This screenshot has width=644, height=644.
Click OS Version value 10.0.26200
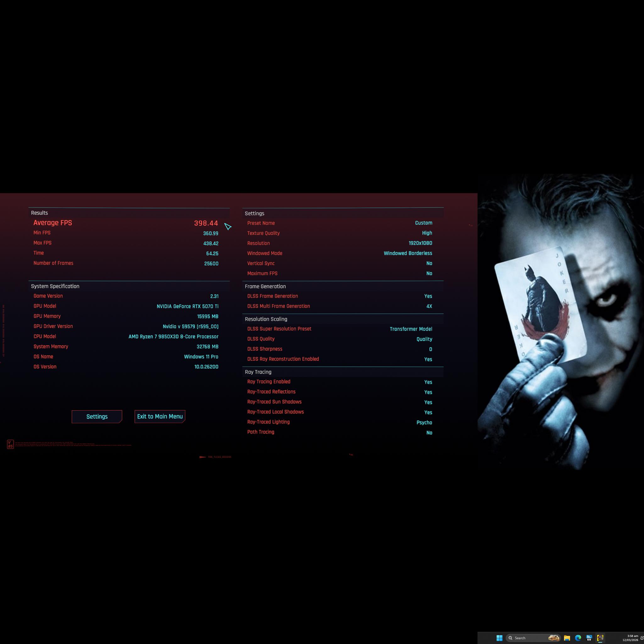(x=206, y=367)
